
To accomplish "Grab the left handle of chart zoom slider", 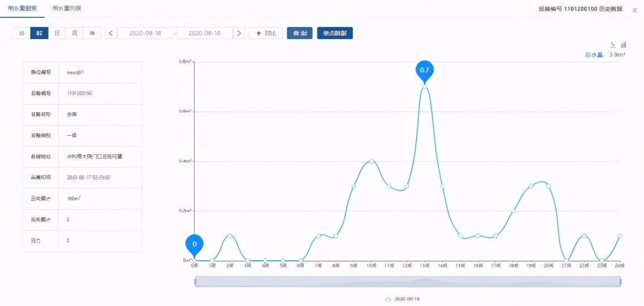I will pyautogui.click(x=195, y=281).
